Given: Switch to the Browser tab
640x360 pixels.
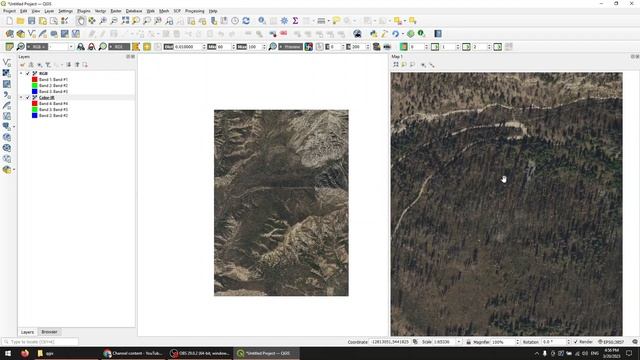Looking at the screenshot, I should 49,332.
